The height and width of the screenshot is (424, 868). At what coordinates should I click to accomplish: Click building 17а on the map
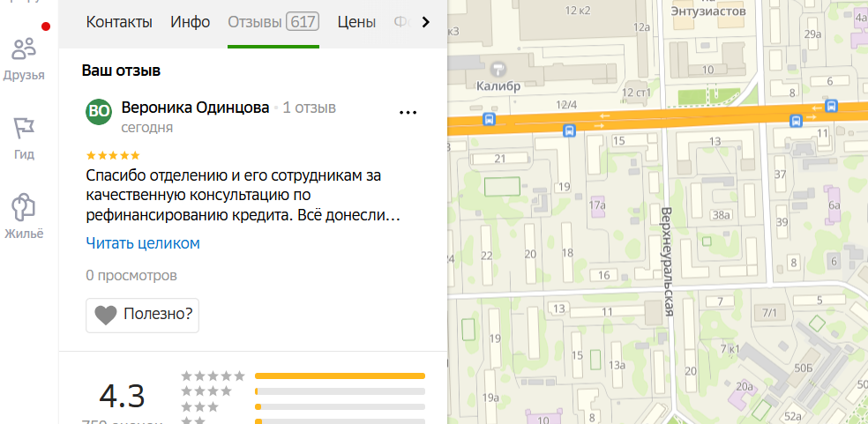tap(597, 206)
